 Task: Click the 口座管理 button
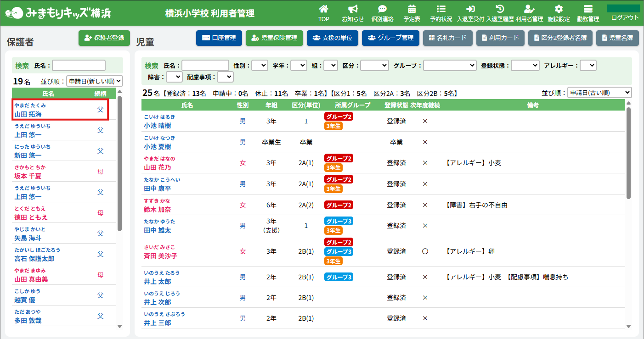(219, 38)
